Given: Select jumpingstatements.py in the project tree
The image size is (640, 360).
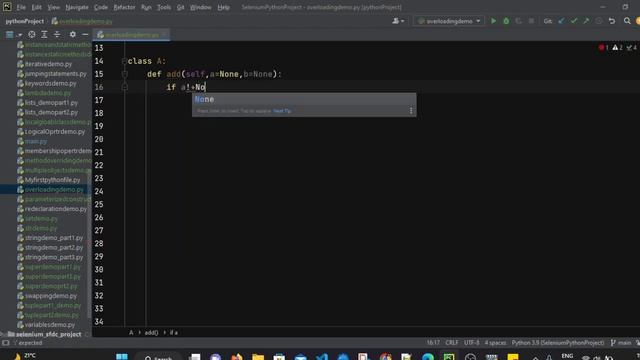Looking at the screenshot, I should (x=56, y=74).
